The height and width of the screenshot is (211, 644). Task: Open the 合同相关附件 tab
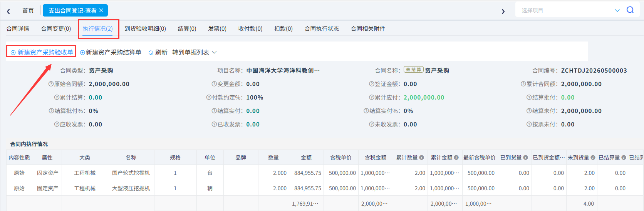[x=368, y=28]
